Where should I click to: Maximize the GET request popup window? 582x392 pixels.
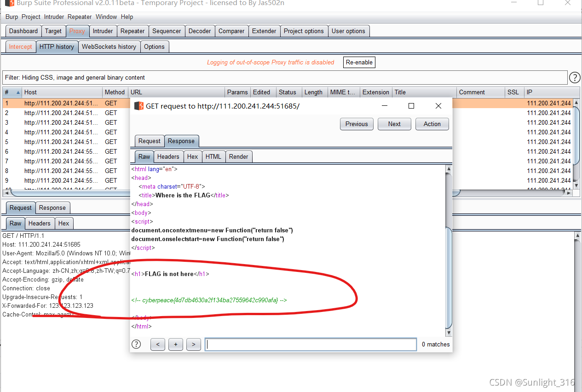point(411,106)
